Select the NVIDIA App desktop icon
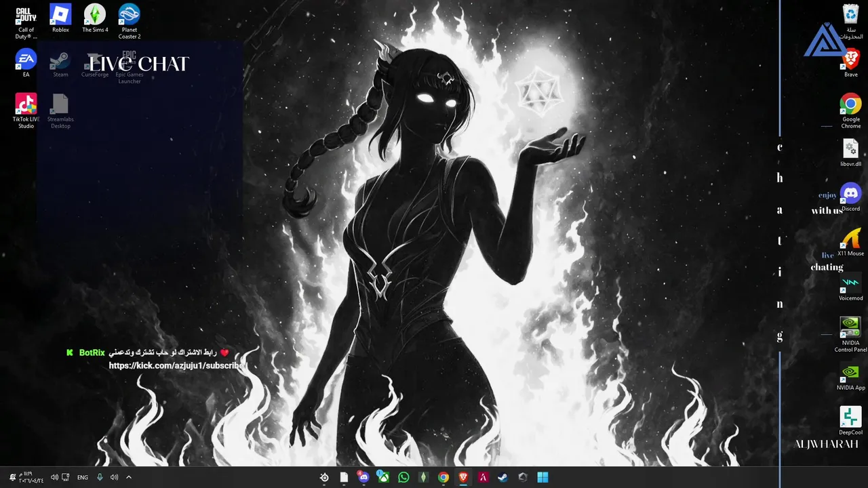Screen dimensions: 868x488 [x=850, y=377]
